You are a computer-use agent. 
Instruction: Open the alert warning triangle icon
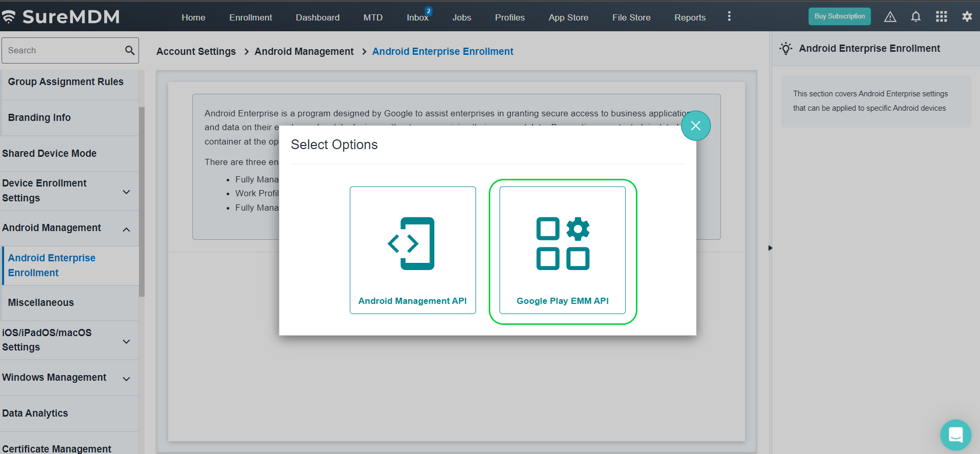(890, 17)
